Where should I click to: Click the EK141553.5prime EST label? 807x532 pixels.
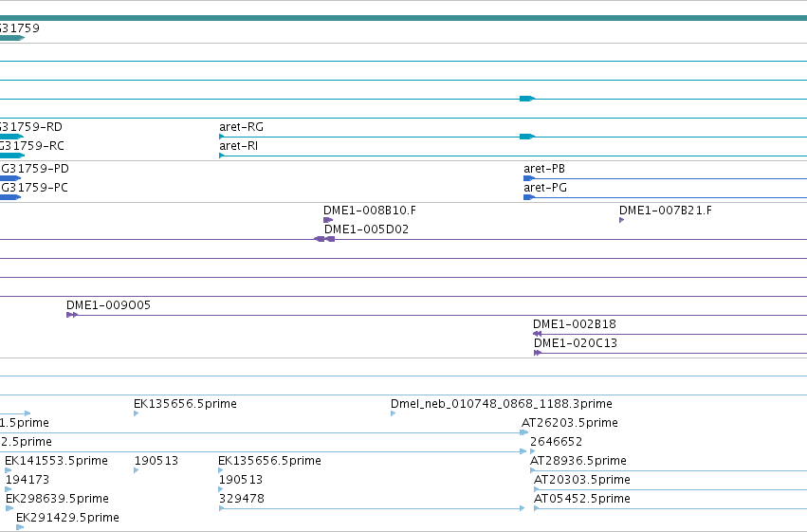56,461
